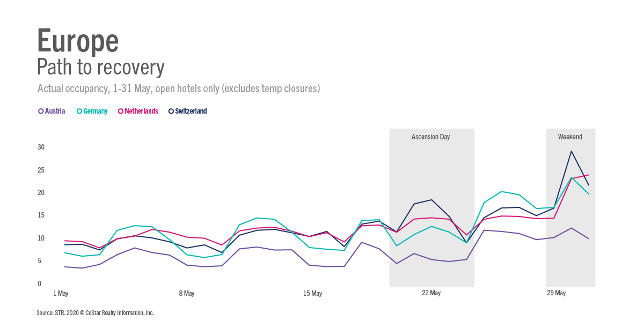Click the Switzerland line's highest peak
This screenshot has height=336, width=644.
click(572, 151)
